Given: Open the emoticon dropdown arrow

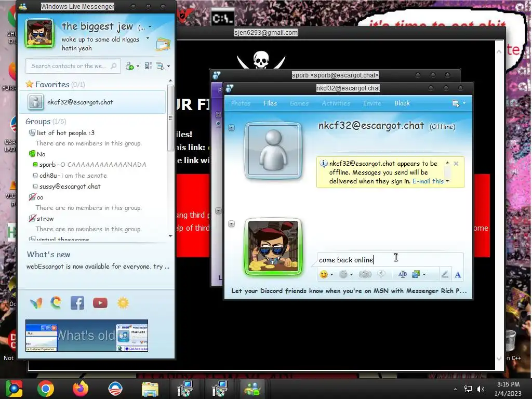Looking at the screenshot, I should click(331, 274).
